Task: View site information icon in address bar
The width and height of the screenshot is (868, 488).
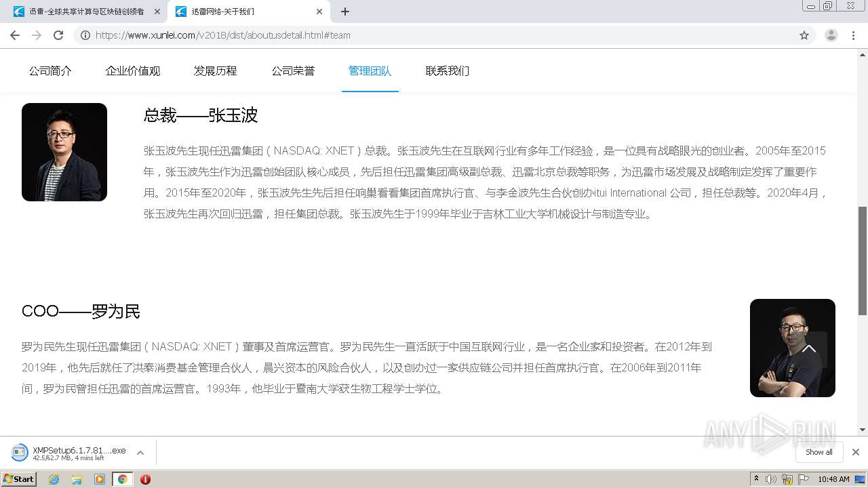Action: click(x=85, y=35)
